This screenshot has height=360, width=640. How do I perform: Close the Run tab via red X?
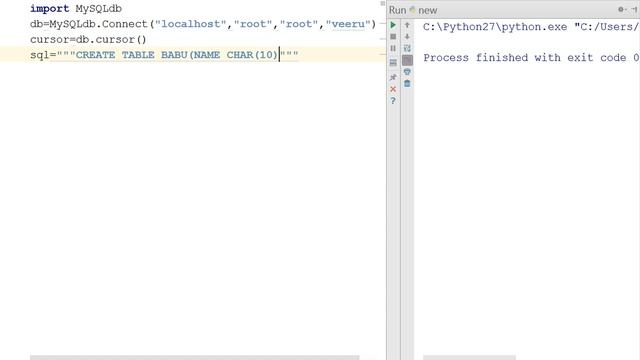point(393,89)
